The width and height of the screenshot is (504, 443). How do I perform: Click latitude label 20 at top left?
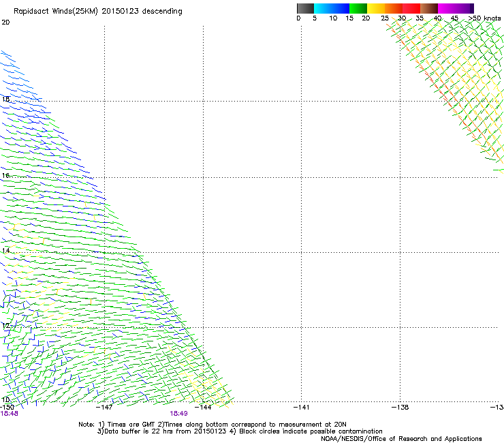[5, 22]
